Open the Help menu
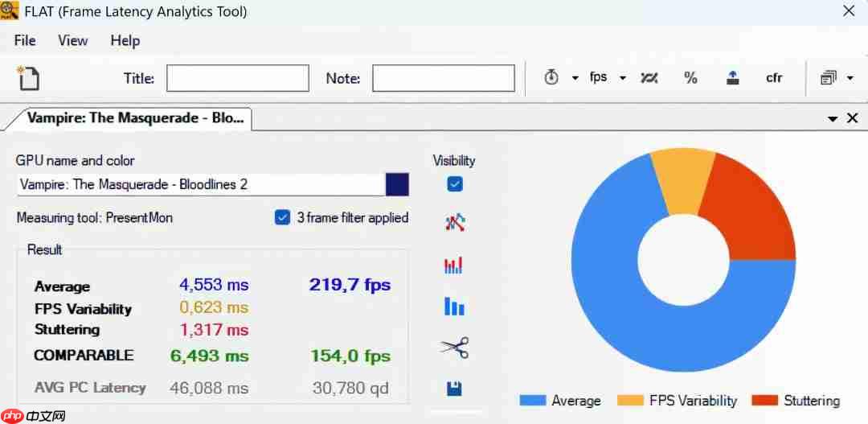The height and width of the screenshot is (424, 868). (x=125, y=40)
